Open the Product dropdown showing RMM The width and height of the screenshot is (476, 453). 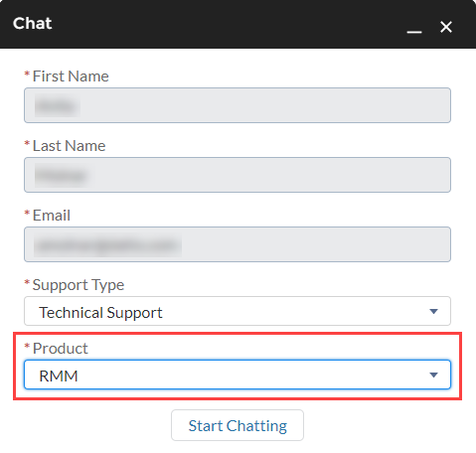[x=238, y=375]
